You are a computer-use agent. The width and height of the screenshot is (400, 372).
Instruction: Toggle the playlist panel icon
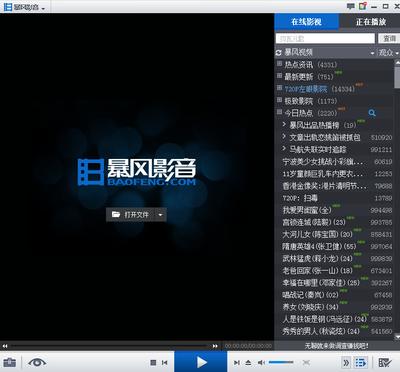(361, 362)
